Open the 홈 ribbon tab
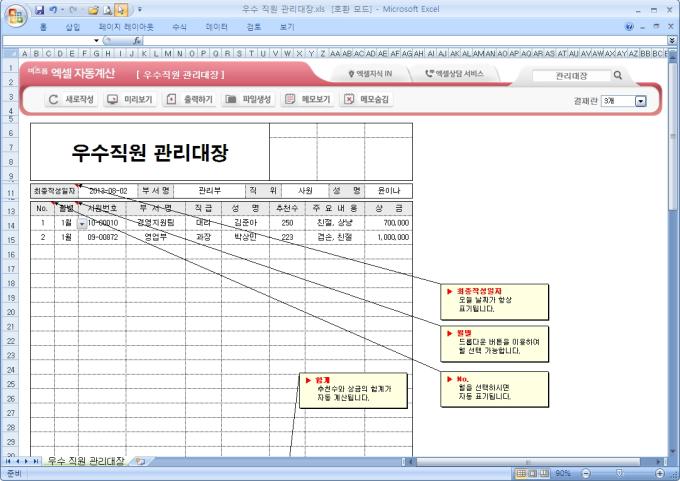Viewport: 680px width, 481px height. point(43,27)
